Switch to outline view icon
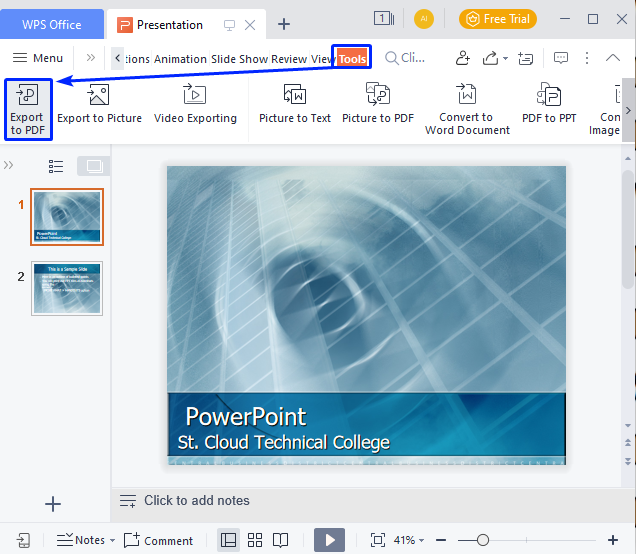This screenshot has width=636, height=554. 56,166
